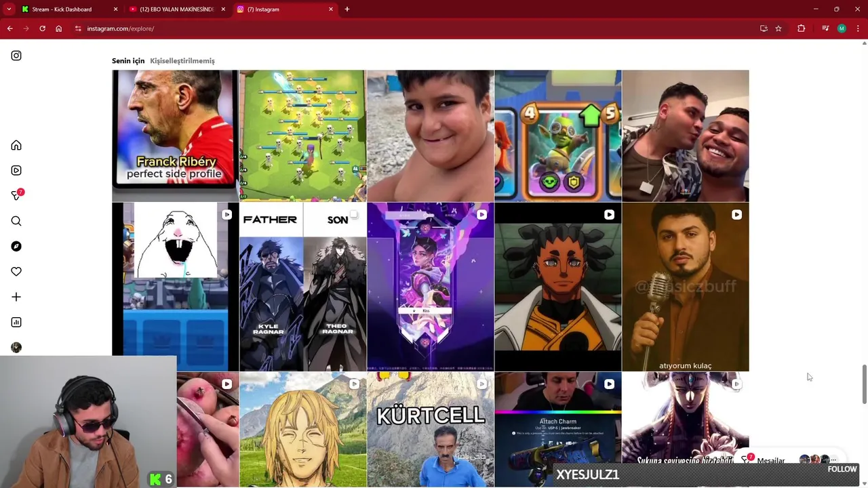Select Explore compass icon
This screenshot has width=868, height=488.
click(16, 246)
